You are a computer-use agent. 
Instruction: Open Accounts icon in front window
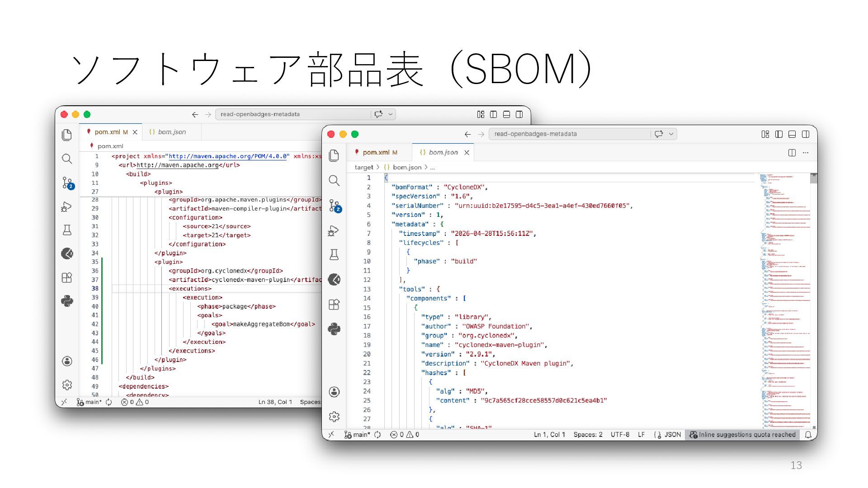[334, 392]
